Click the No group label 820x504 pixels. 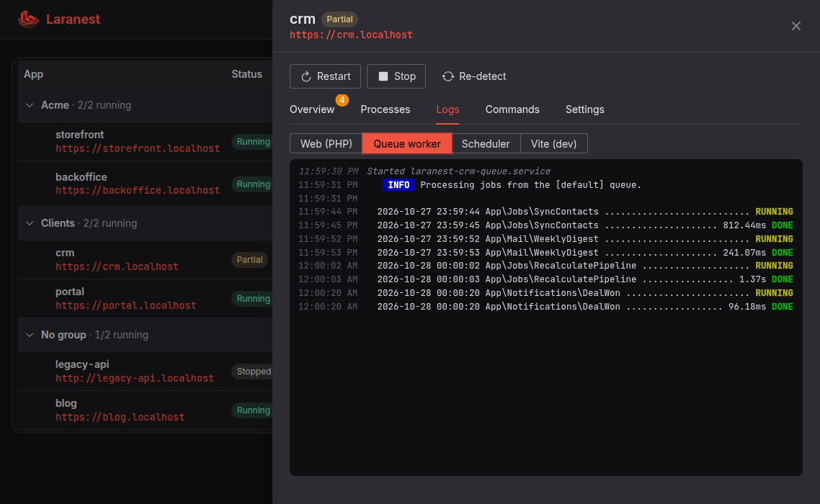pos(63,335)
